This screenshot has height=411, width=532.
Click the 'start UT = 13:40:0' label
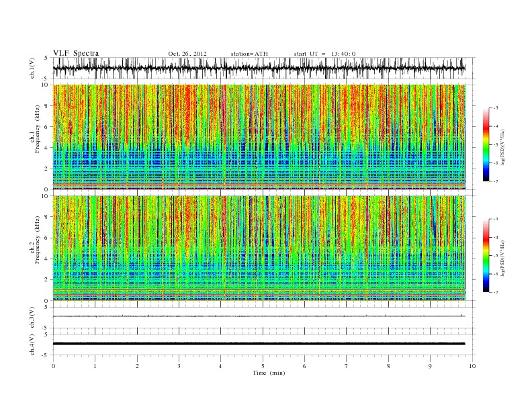point(324,54)
